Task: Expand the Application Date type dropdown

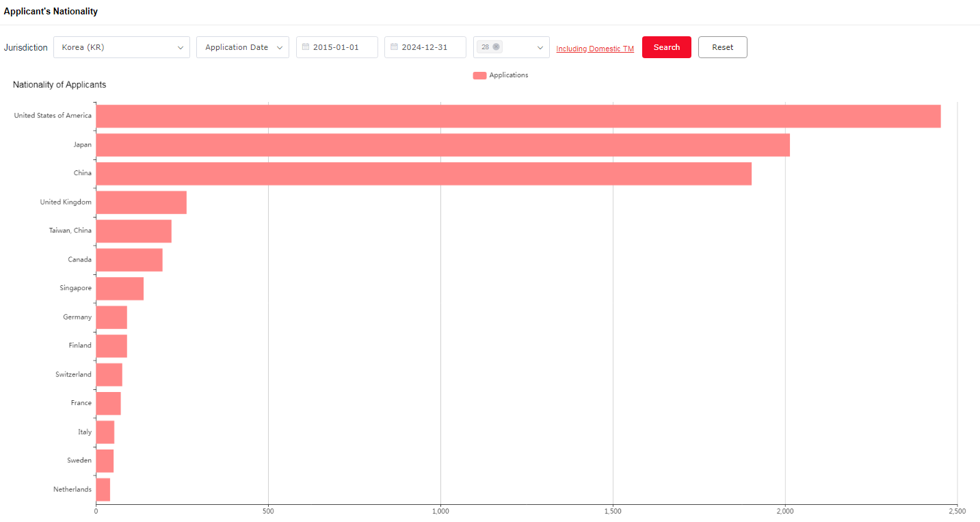Action: tap(243, 47)
